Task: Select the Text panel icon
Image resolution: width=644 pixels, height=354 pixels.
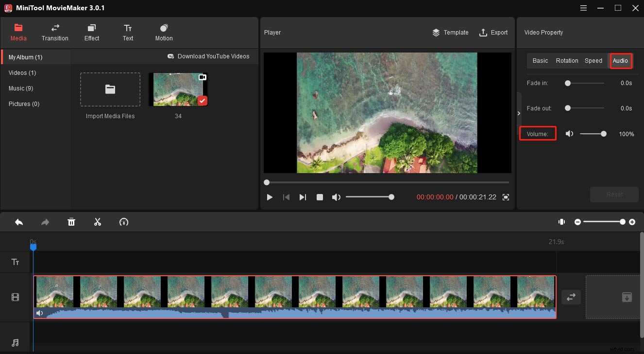Action: pos(128,32)
